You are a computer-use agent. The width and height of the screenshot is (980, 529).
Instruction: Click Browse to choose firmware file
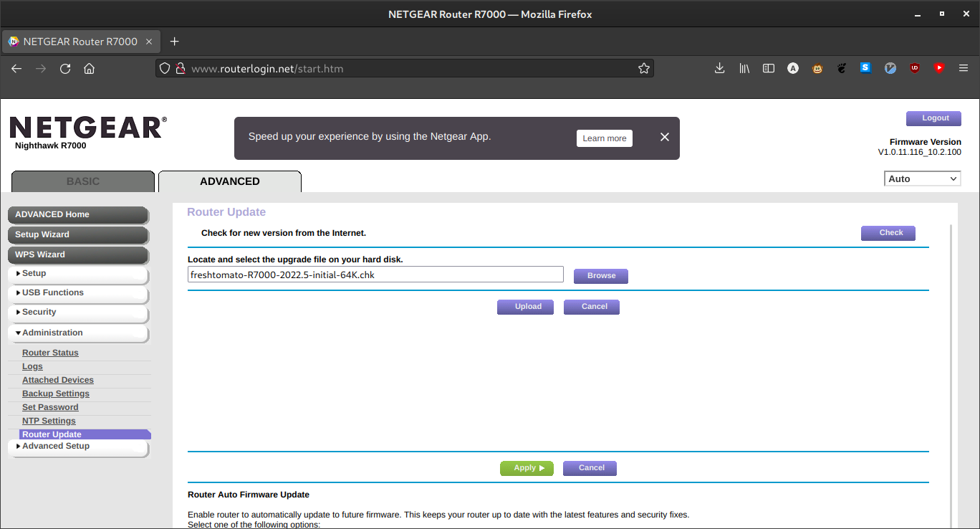point(601,276)
